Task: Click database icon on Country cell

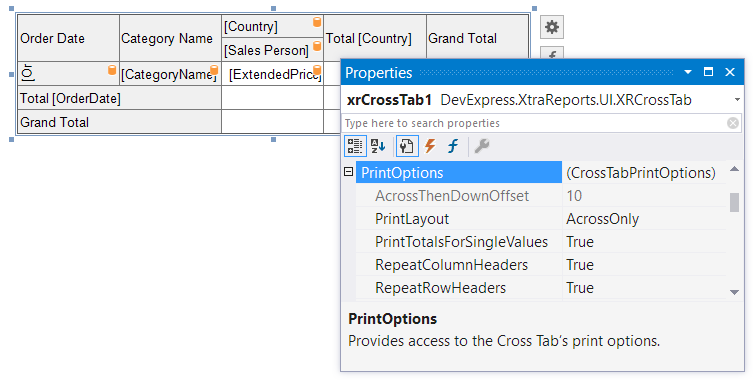Action: [317, 22]
